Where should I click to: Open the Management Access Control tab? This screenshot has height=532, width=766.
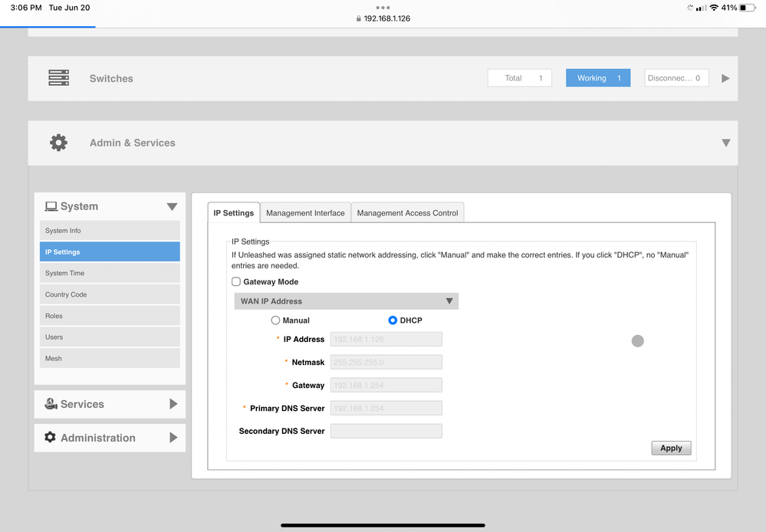click(x=407, y=213)
